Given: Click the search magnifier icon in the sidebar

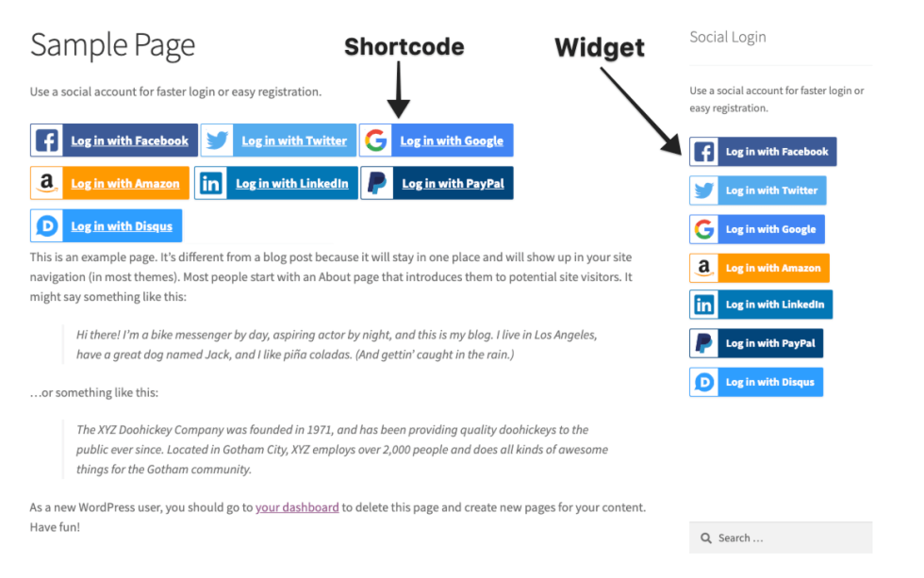Looking at the screenshot, I should 705,538.
